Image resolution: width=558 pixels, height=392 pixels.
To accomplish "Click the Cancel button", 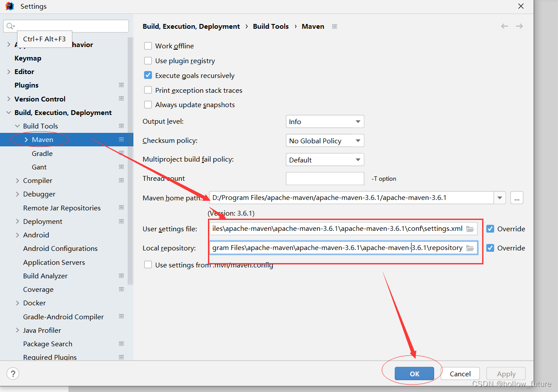I will click(460, 374).
